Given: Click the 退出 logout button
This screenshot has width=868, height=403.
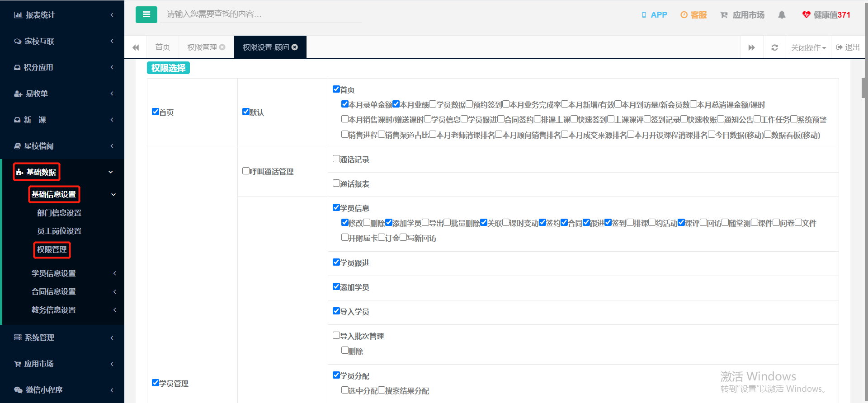Looking at the screenshot, I should point(848,47).
